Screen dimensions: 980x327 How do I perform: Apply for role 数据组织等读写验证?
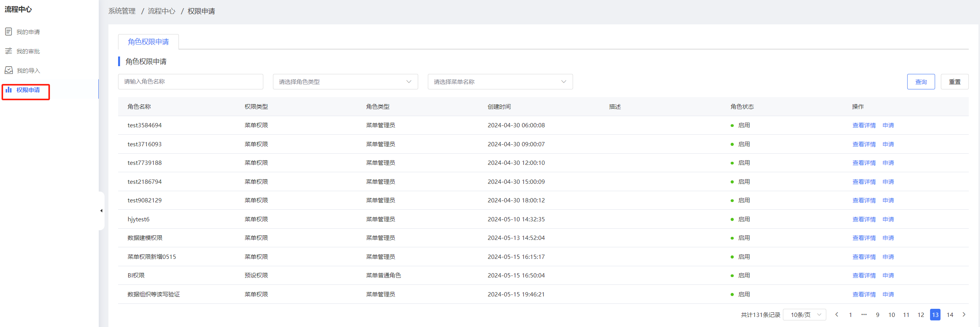click(x=888, y=294)
